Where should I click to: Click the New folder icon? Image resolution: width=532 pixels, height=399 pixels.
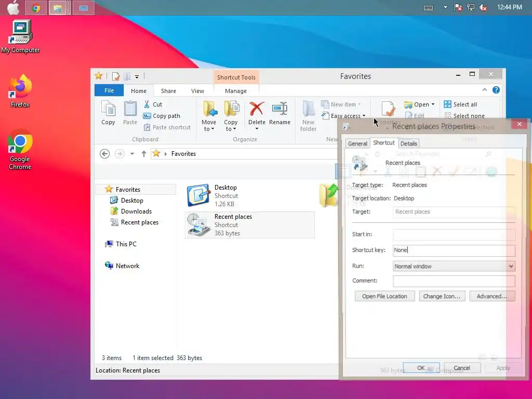309,116
